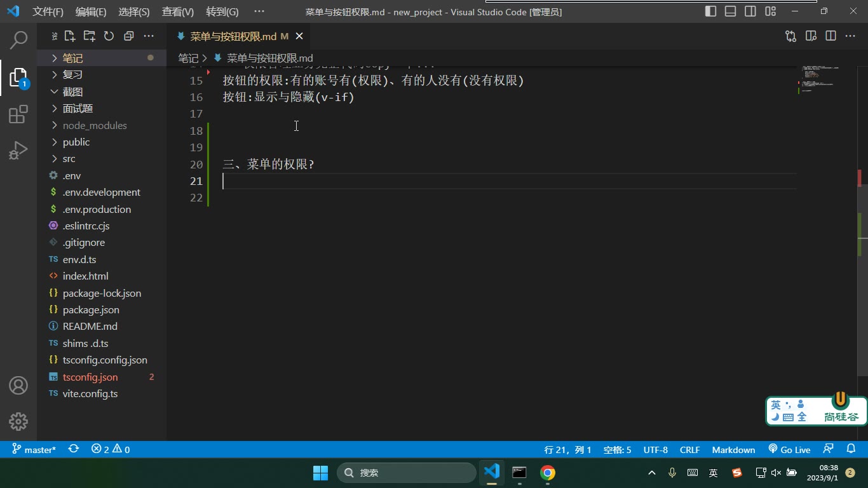Open the Search view in activity bar
Viewport: 868px width, 488px height.
(x=19, y=40)
